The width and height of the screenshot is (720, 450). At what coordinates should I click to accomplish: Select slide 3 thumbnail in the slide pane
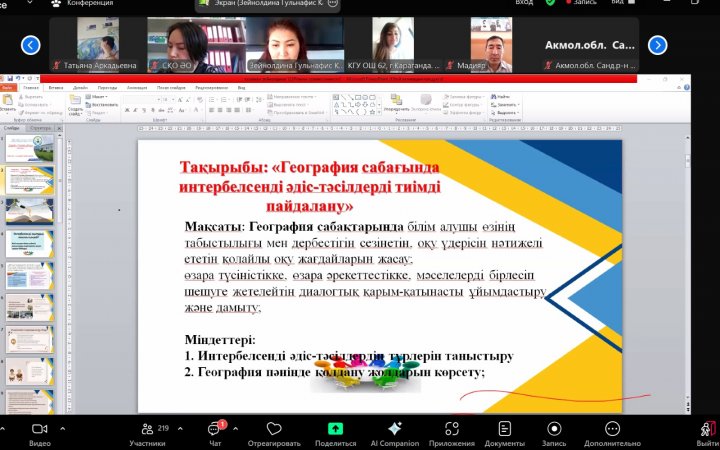click(x=29, y=212)
